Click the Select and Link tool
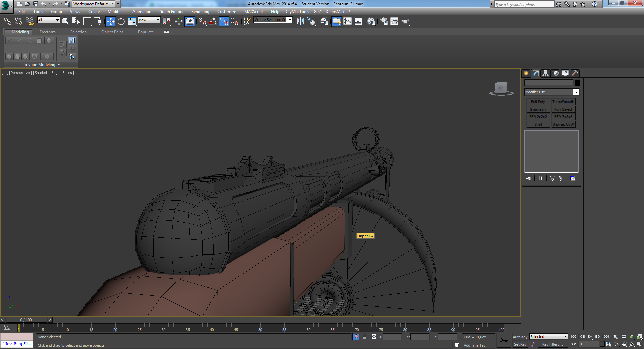This screenshot has height=349, width=644. click(x=8, y=21)
